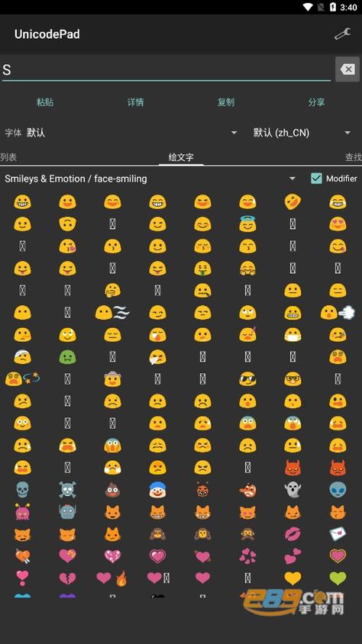The image size is (362, 644).
Task: Select the face in clouds emoji
Action: pos(112,313)
